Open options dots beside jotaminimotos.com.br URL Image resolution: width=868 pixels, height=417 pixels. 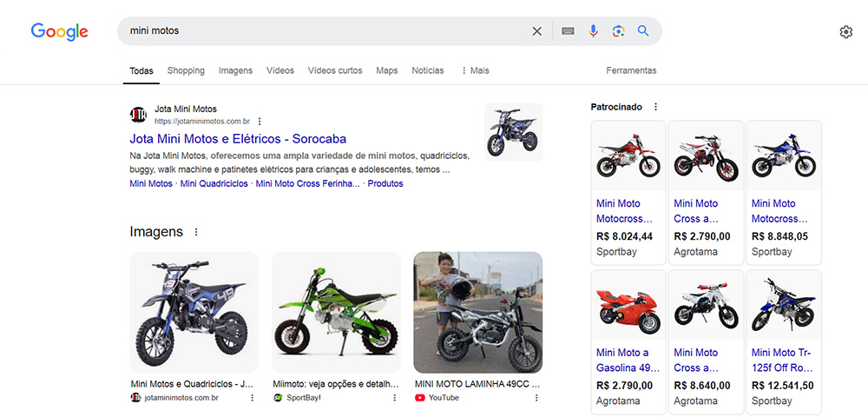pyautogui.click(x=259, y=122)
